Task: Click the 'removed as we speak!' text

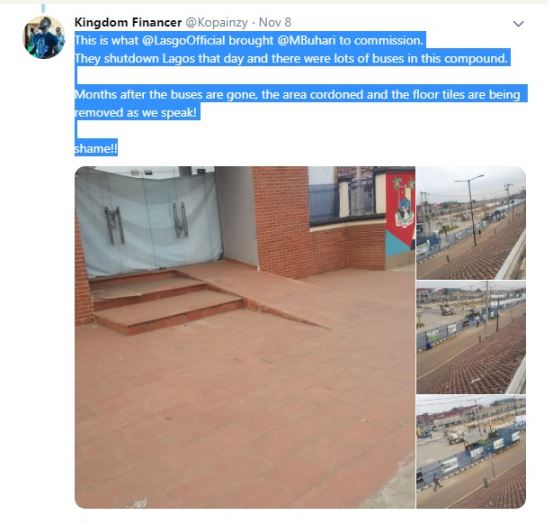Action: [x=136, y=113]
